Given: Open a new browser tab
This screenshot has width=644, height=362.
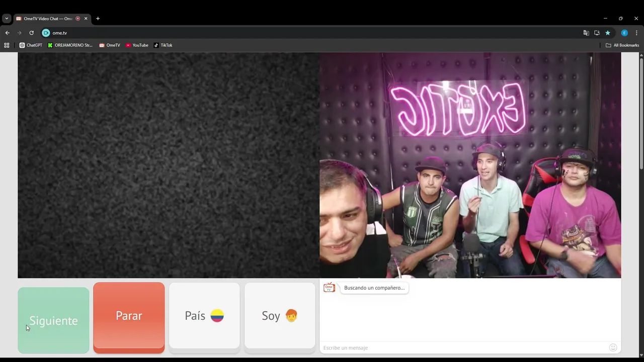Looking at the screenshot, I should pos(98,19).
